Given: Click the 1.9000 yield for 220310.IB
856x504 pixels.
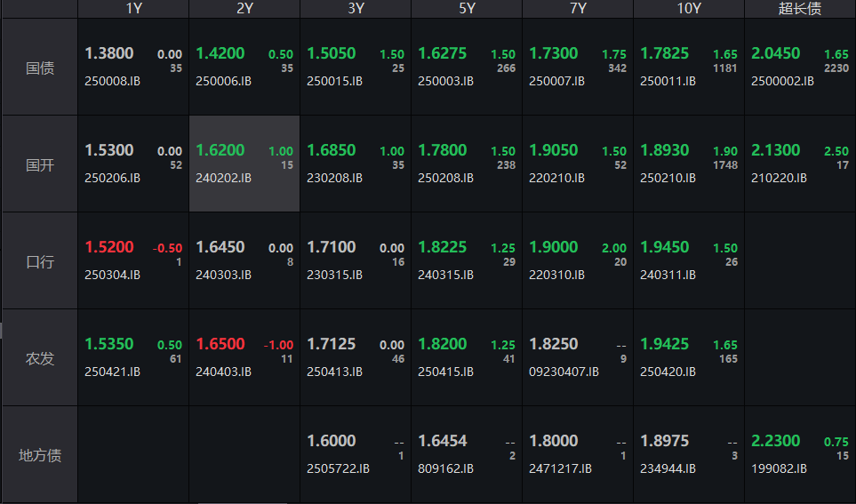Looking at the screenshot, I should [553, 247].
